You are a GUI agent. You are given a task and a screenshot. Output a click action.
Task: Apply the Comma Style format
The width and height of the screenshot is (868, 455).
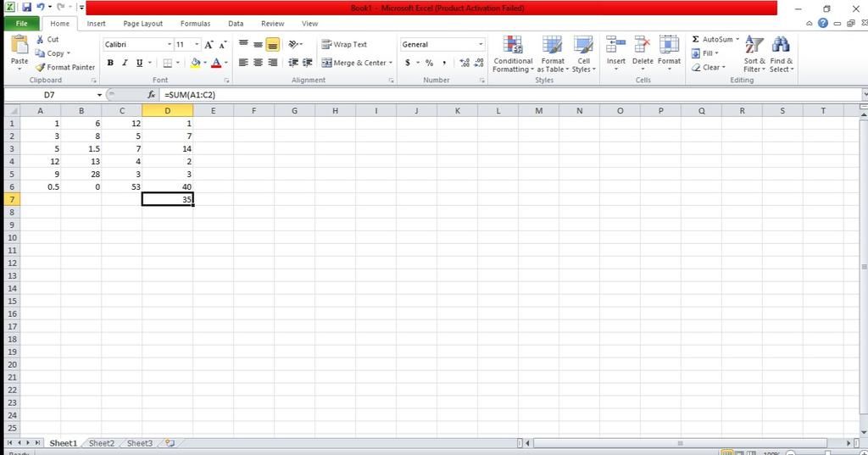pos(444,63)
